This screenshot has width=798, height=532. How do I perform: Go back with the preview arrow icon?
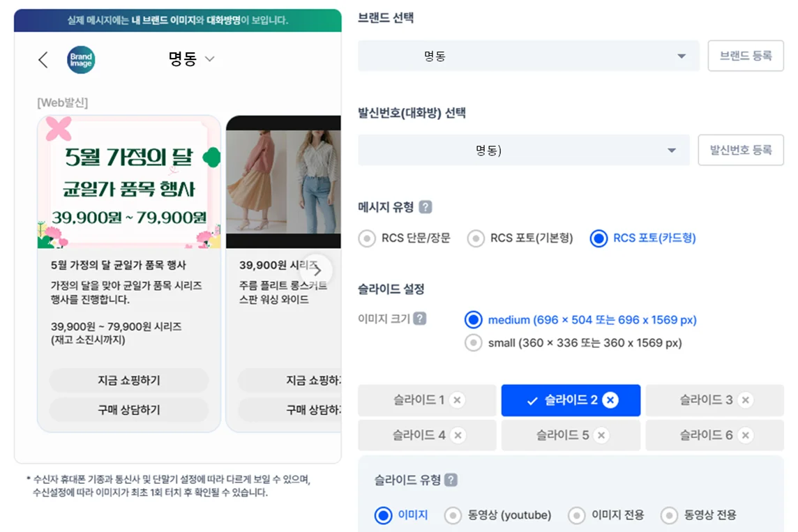(43, 59)
